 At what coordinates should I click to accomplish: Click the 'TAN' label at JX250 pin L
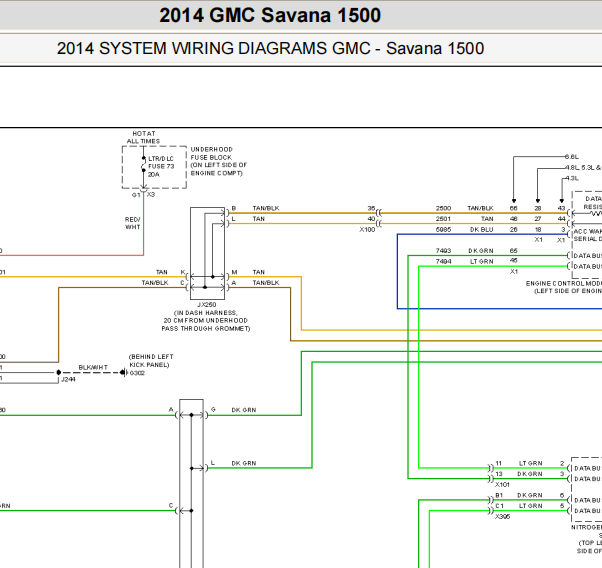[258, 219]
